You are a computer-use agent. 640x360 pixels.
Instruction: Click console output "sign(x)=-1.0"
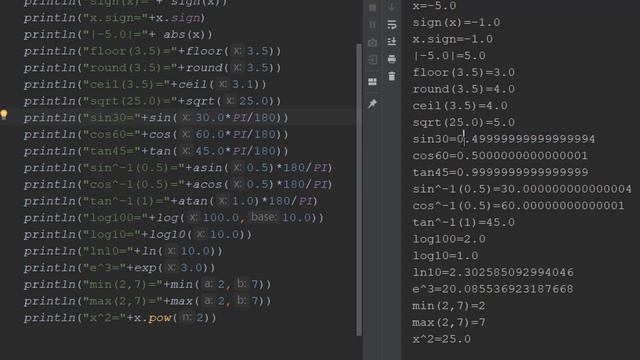(456, 22)
